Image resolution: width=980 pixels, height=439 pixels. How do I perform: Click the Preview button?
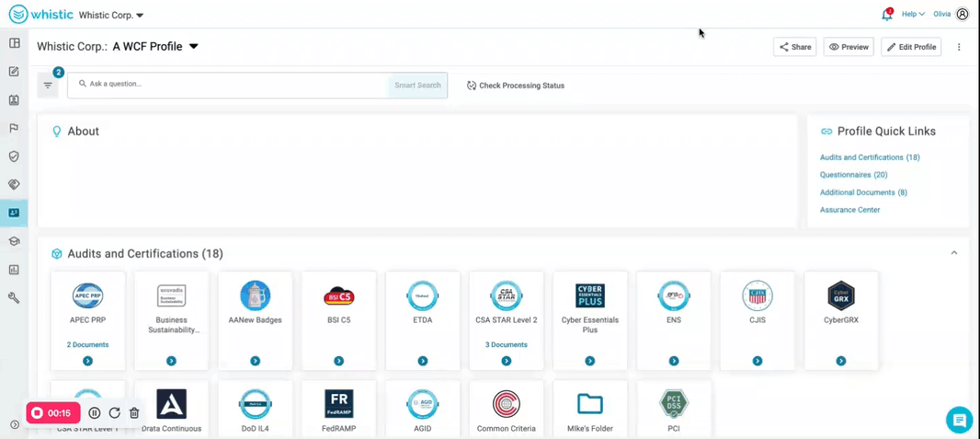[849, 47]
